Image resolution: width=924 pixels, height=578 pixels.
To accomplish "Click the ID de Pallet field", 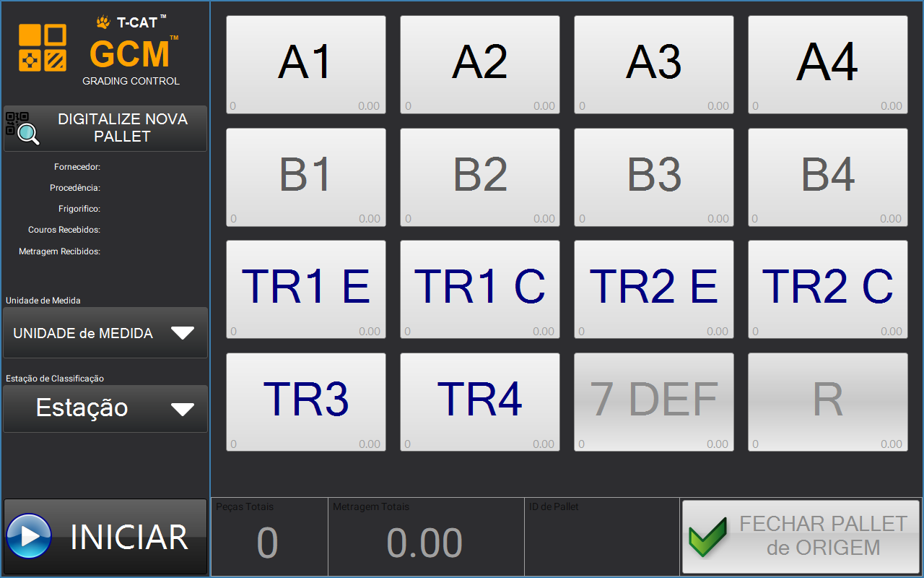I will [x=601, y=537].
